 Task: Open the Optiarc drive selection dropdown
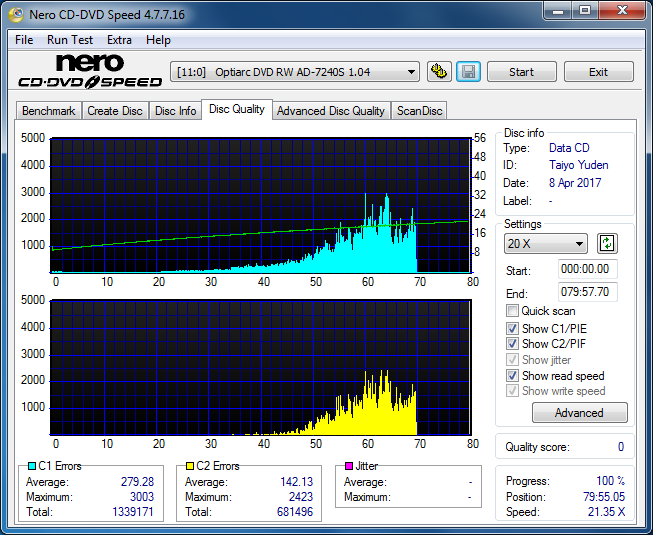click(294, 72)
